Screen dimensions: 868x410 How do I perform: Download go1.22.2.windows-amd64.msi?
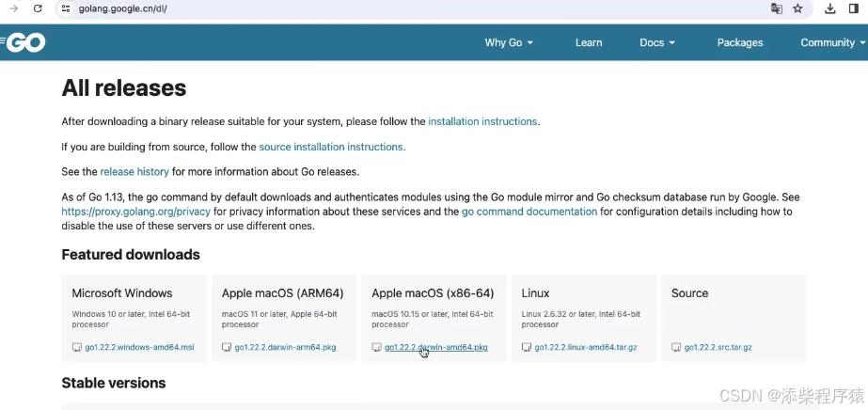tap(139, 348)
